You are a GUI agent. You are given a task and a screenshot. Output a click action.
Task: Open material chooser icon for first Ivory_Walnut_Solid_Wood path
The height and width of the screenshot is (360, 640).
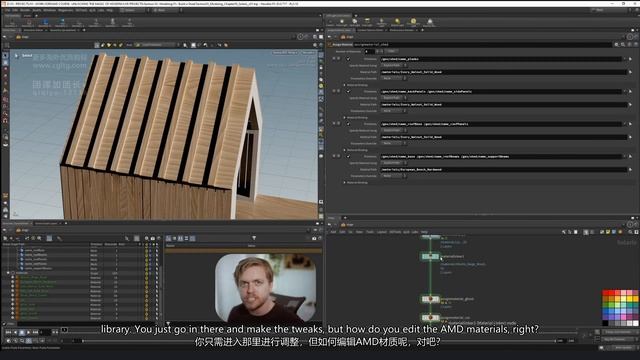[630, 72]
